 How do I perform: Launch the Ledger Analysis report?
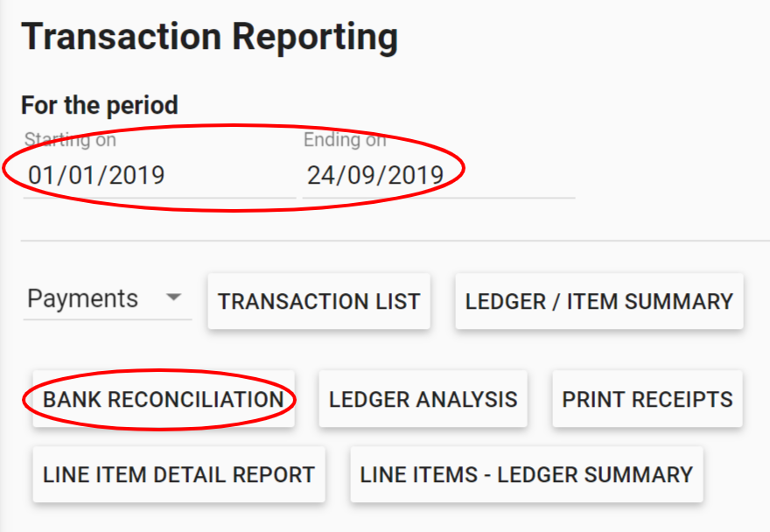(423, 400)
